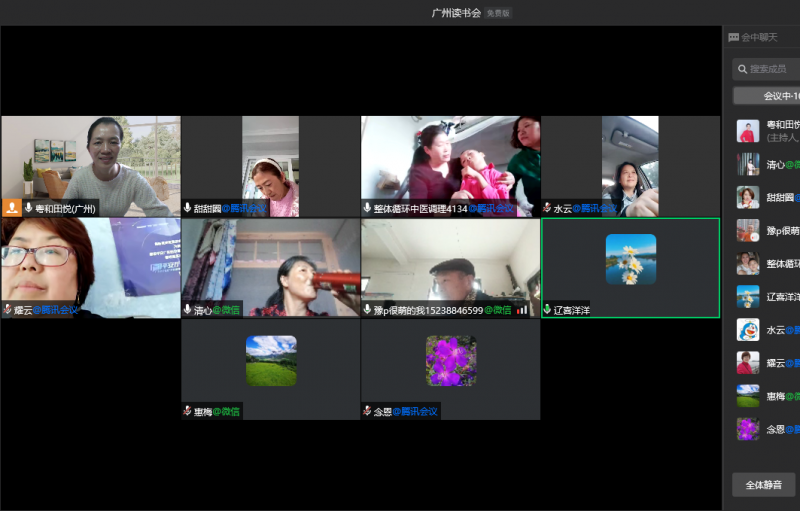800x511 pixels.
Task: Click microphone icon next to 甜甜圆 name
Action: [x=187, y=208]
